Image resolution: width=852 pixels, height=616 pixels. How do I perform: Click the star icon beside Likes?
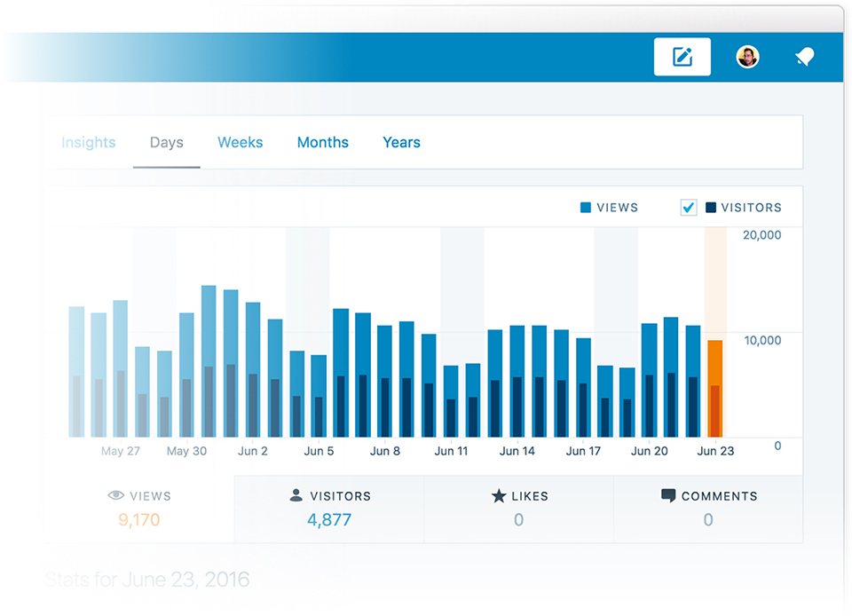[499, 496]
